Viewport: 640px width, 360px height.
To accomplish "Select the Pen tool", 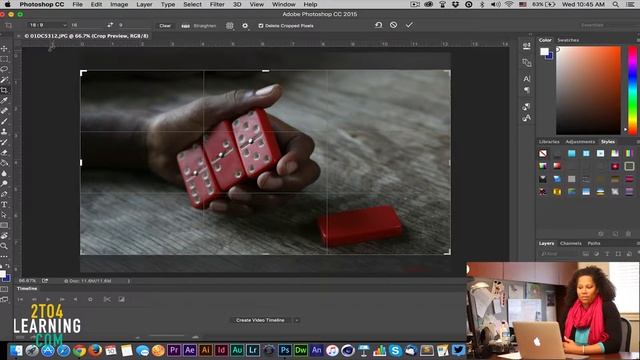I will click(4, 194).
